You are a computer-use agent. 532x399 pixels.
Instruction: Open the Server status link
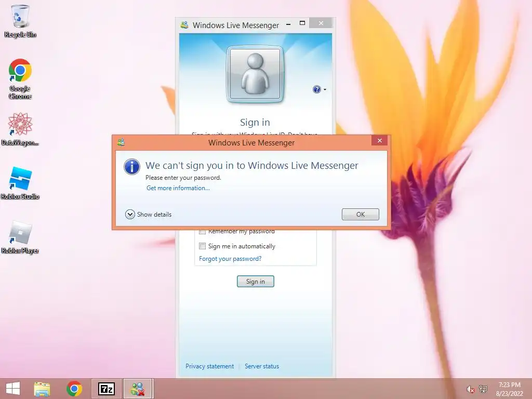(262, 366)
